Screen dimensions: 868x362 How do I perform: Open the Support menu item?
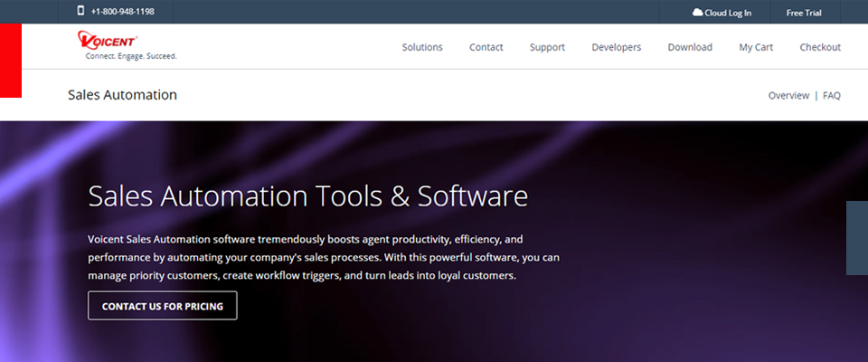547,48
